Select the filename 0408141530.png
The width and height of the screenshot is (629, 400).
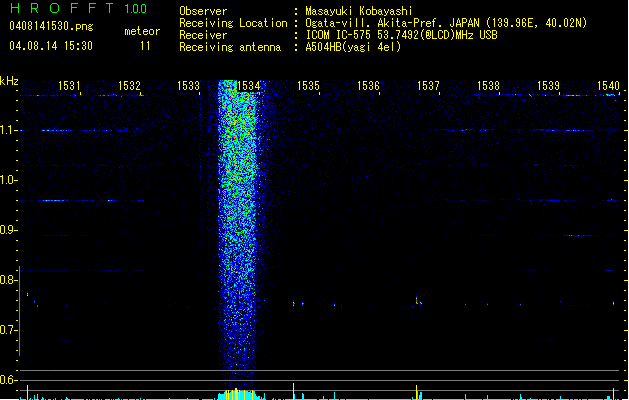(51, 26)
